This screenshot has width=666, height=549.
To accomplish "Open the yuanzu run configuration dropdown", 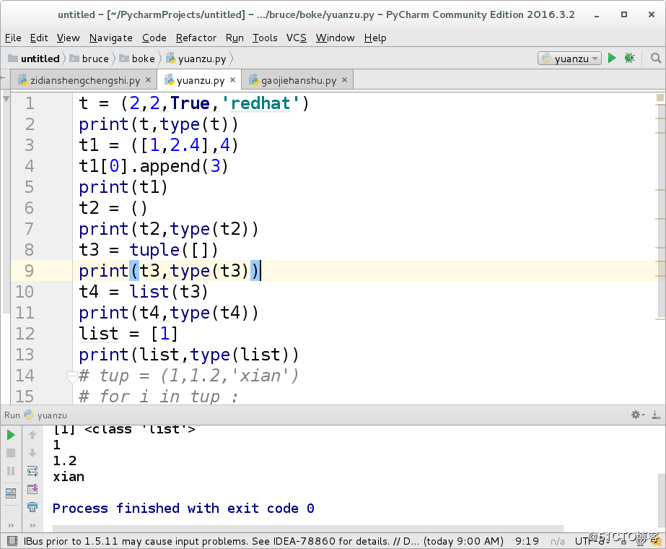I will point(570,58).
